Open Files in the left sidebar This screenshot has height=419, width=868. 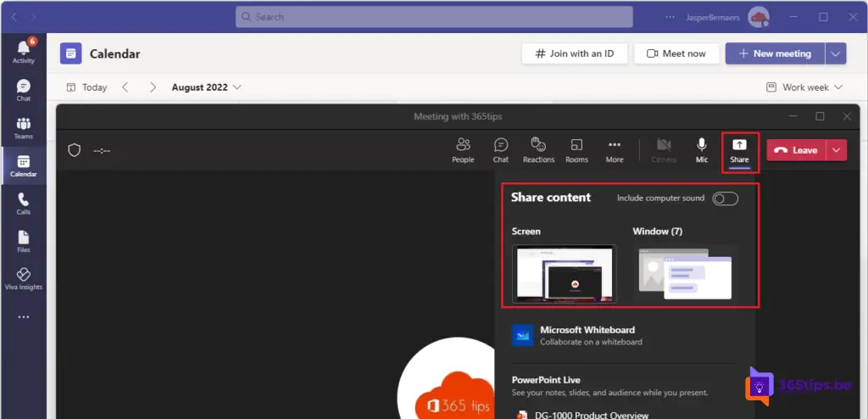[x=23, y=241]
